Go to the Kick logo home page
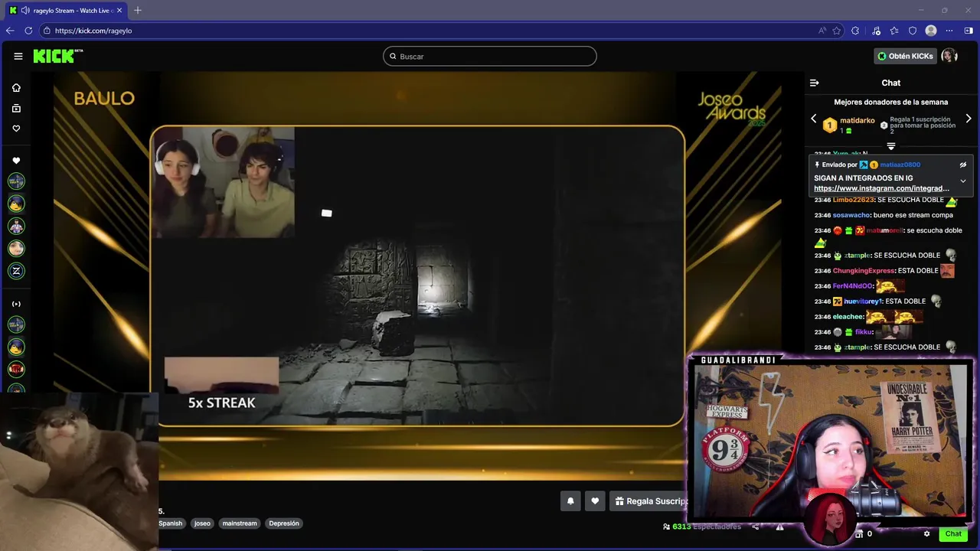 click(x=57, y=56)
